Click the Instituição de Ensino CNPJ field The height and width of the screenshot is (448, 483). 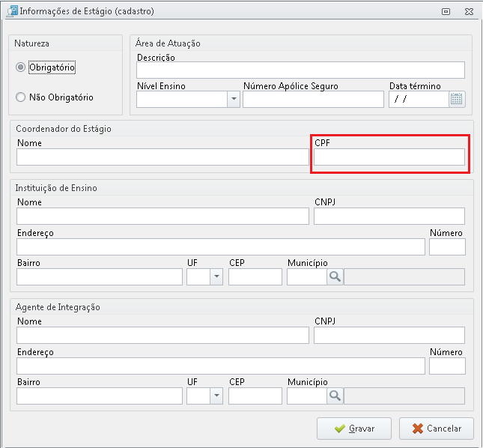coord(389,216)
